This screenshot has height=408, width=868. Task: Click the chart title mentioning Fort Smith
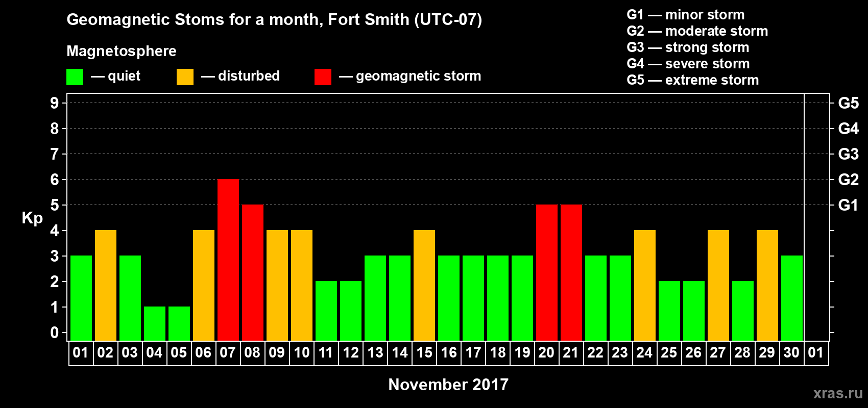(274, 19)
